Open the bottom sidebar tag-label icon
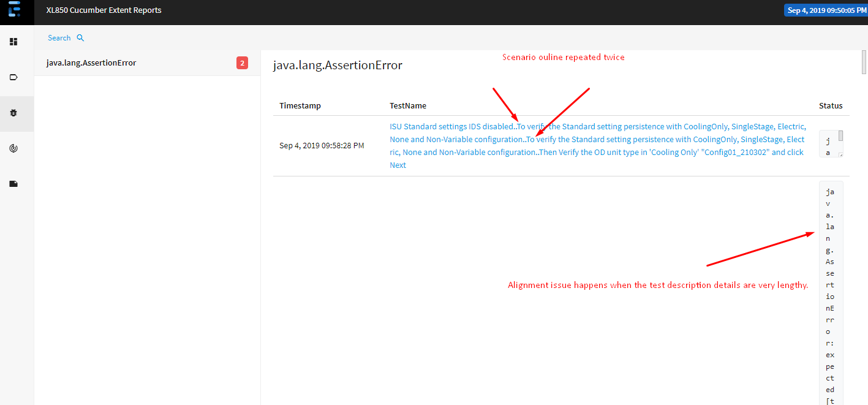The height and width of the screenshot is (405, 868). (x=13, y=184)
